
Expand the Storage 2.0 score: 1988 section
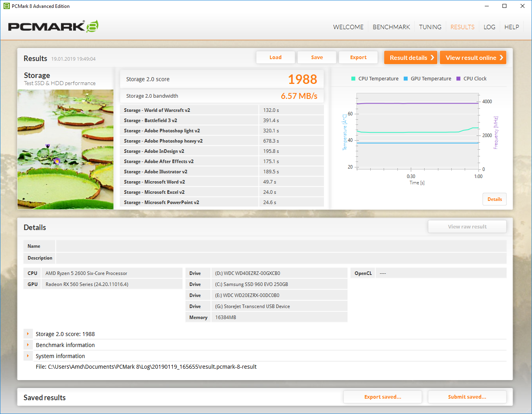point(28,334)
